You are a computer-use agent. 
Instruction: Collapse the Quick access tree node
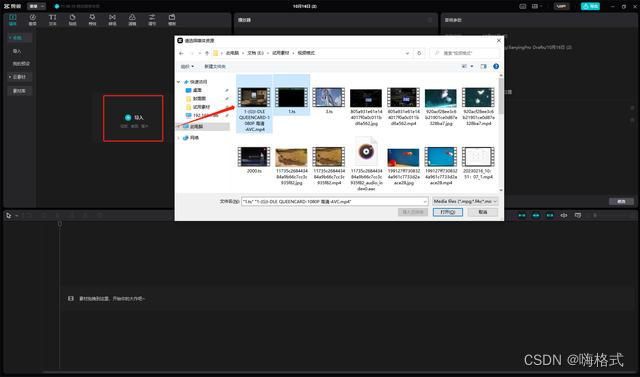tap(178, 82)
